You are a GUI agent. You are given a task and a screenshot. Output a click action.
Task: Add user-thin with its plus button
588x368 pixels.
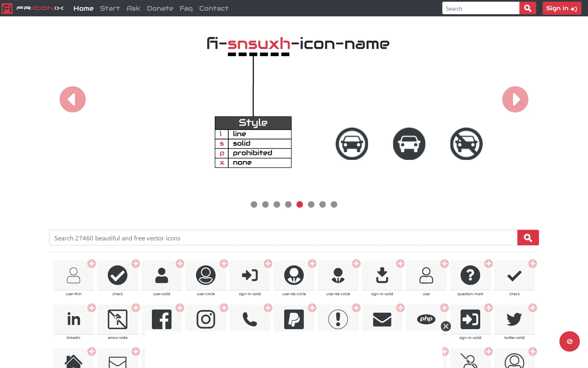click(x=92, y=264)
